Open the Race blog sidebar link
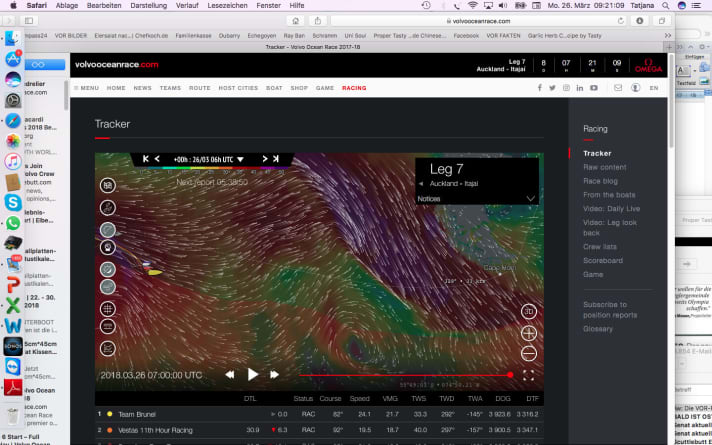Screen dimensions: 712x445 (x=600, y=181)
